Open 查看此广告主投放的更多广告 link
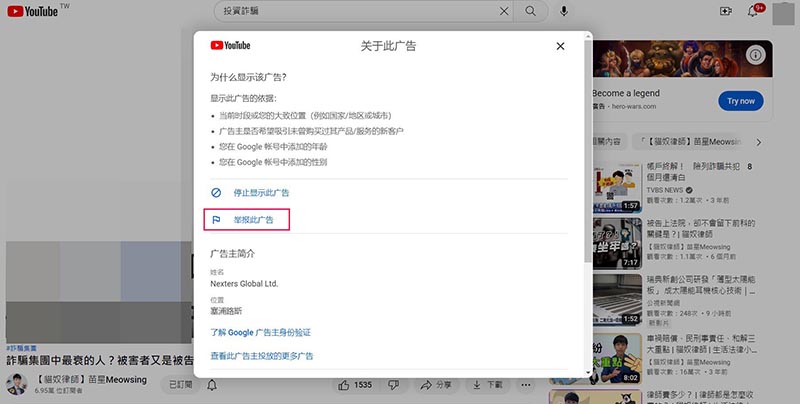800x404 pixels. coord(262,356)
